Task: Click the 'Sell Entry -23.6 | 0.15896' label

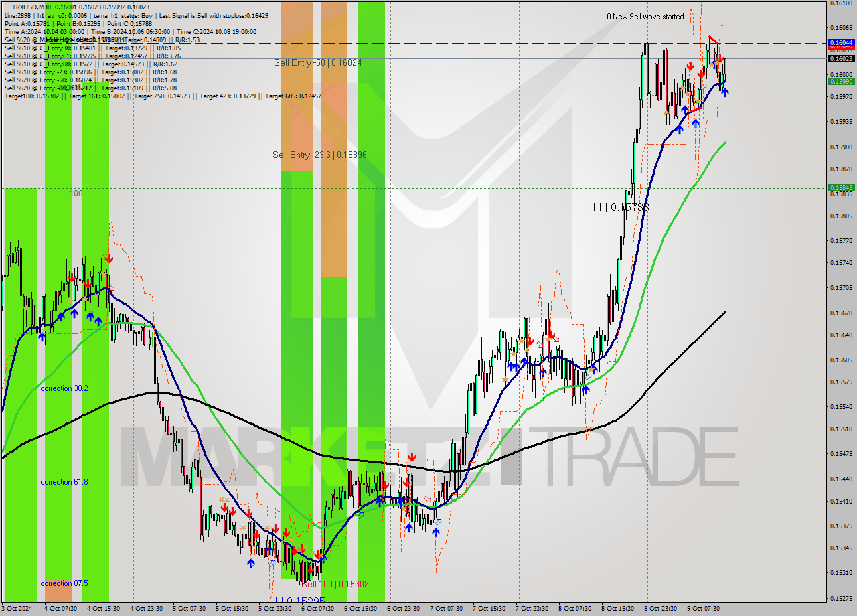Action: tap(319, 155)
